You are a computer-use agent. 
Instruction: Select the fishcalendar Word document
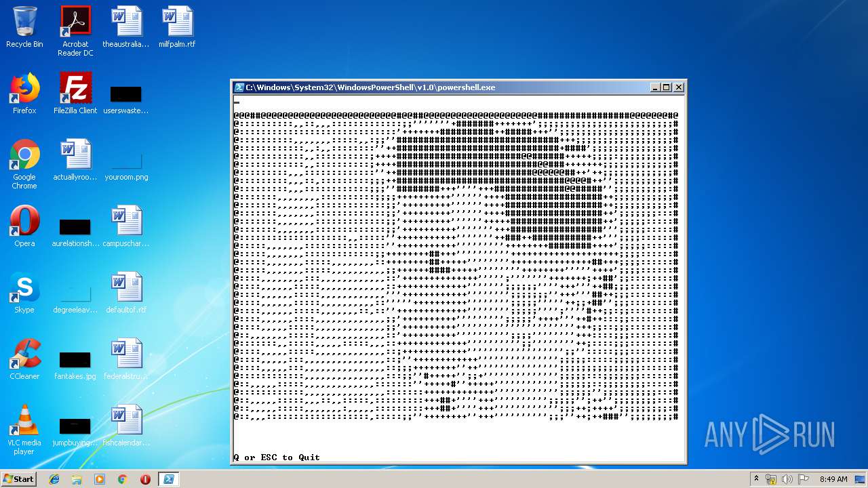point(126,426)
